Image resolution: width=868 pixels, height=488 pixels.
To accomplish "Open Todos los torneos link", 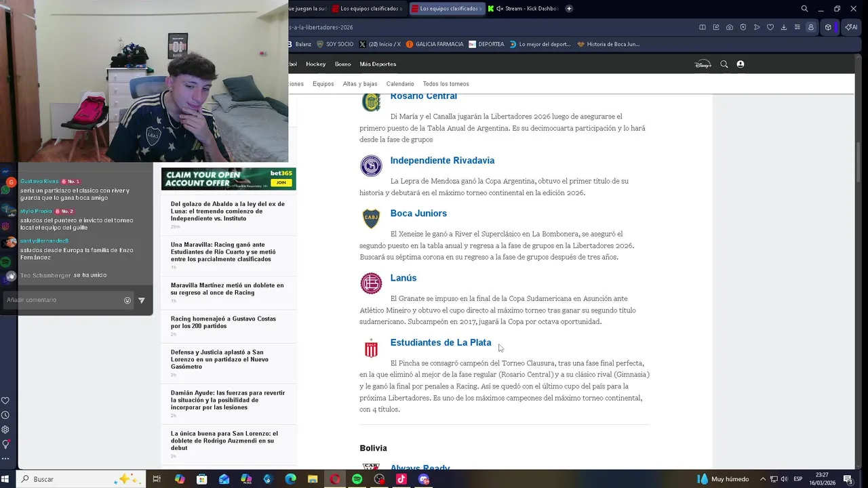I will click(446, 84).
